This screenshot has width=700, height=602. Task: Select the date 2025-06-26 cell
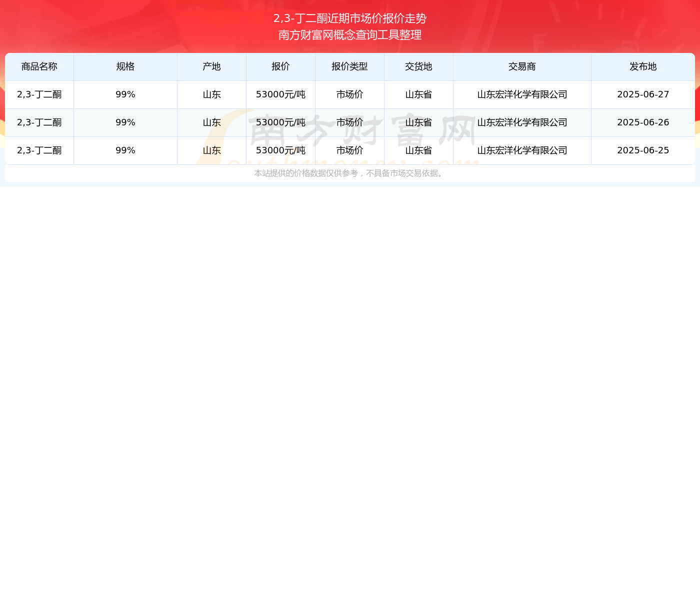[643, 122]
